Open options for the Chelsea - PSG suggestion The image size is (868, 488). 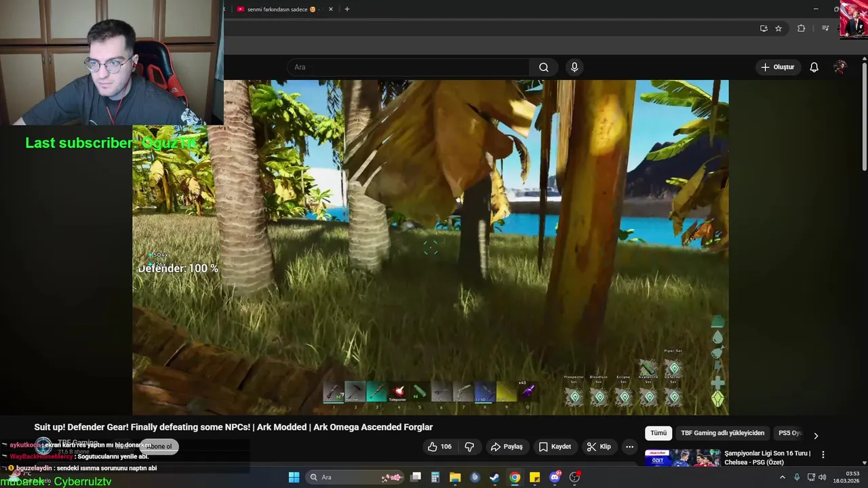[x=823, y=455]
